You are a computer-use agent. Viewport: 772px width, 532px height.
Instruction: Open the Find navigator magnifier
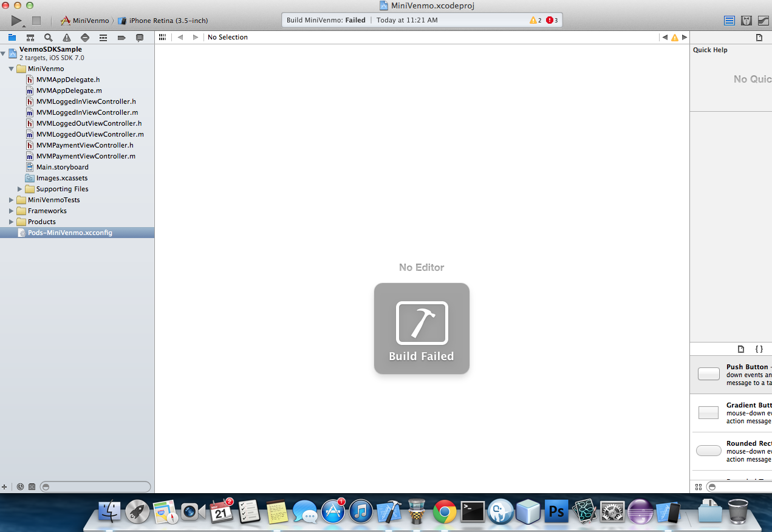49,38
